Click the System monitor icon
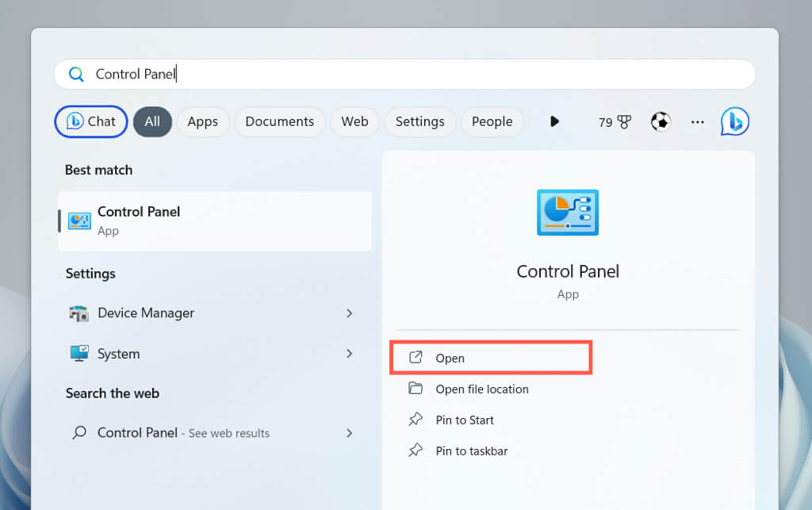 click(79, 354)
